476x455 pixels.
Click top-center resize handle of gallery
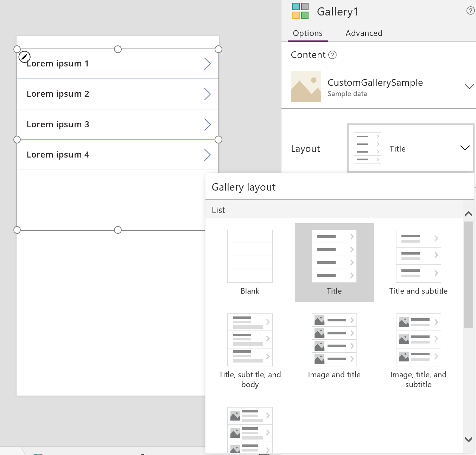point(118,49)
